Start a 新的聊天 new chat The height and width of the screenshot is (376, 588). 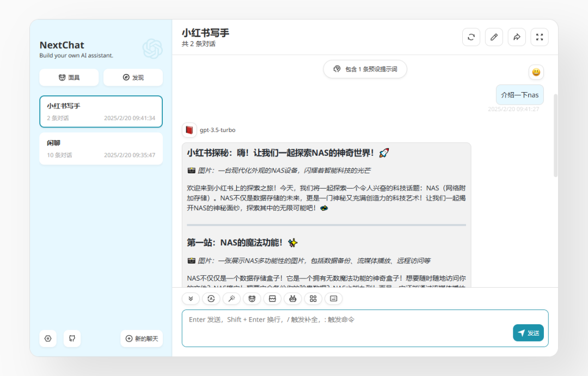pyautogui.click(x=142, y=338)
